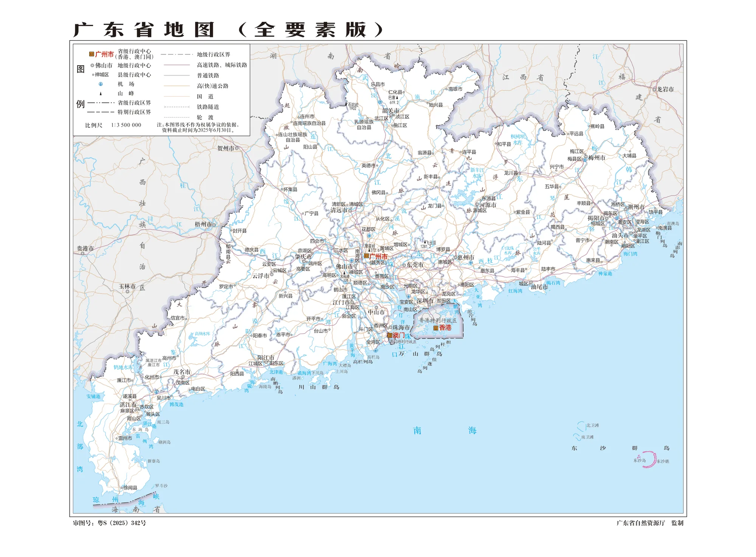The width and height of the screenshot is (756, 557).
Task: Click the 梅州市 city label
Action: (597, 158)
